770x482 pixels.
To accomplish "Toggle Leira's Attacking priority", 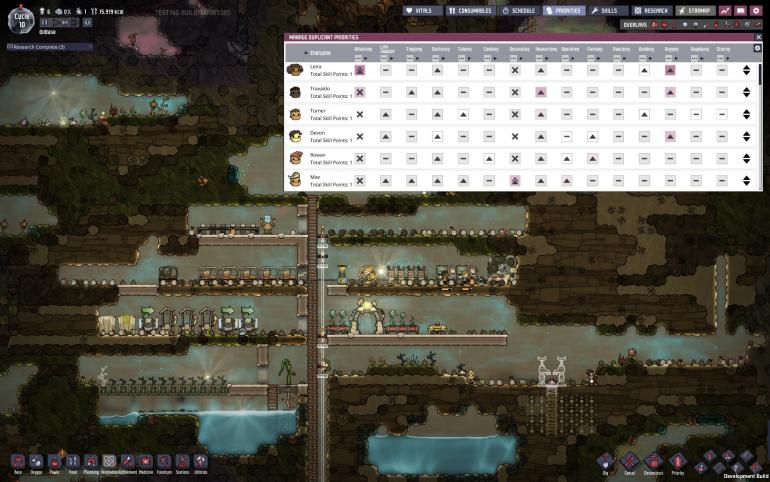I will pyautogui.click(x=360, y=70).
